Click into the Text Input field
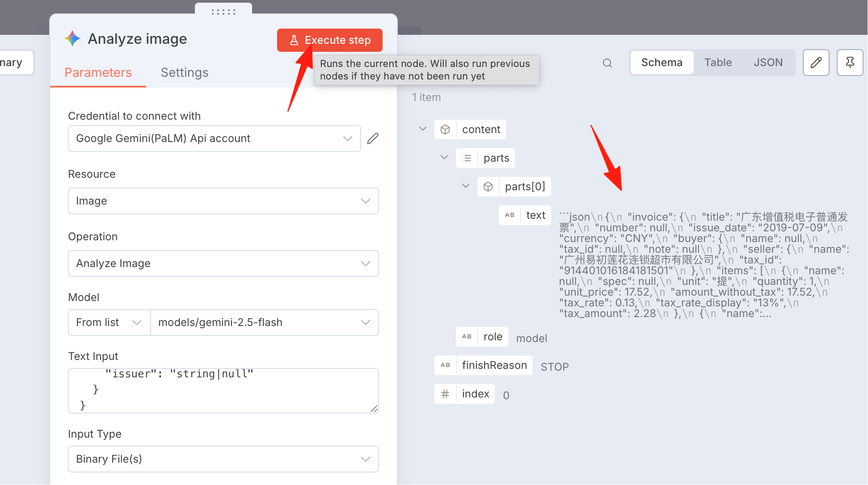Screen dimensions: 868x485 [x=223, y=391]
